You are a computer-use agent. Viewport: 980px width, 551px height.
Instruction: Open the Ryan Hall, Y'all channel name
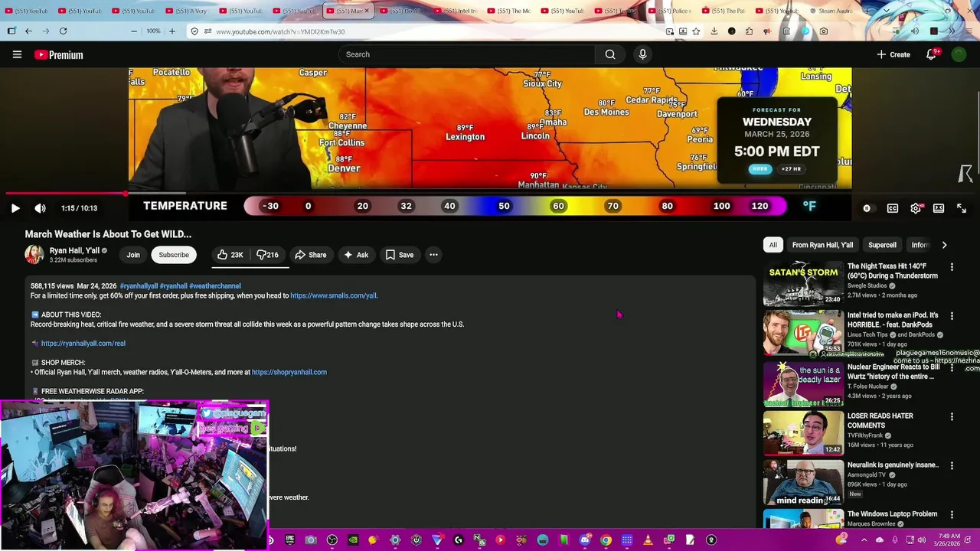click(x=74, y=250)
